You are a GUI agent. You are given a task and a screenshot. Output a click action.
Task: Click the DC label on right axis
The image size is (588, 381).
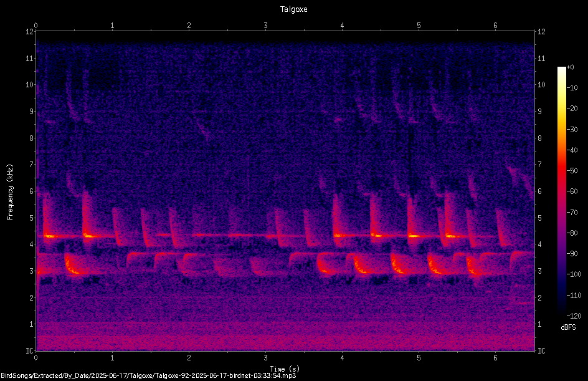tap(541, 350)
